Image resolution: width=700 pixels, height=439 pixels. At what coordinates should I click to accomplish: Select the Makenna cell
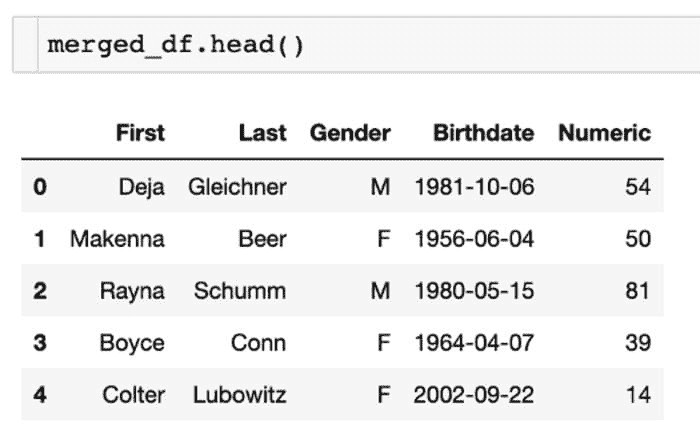117,239
